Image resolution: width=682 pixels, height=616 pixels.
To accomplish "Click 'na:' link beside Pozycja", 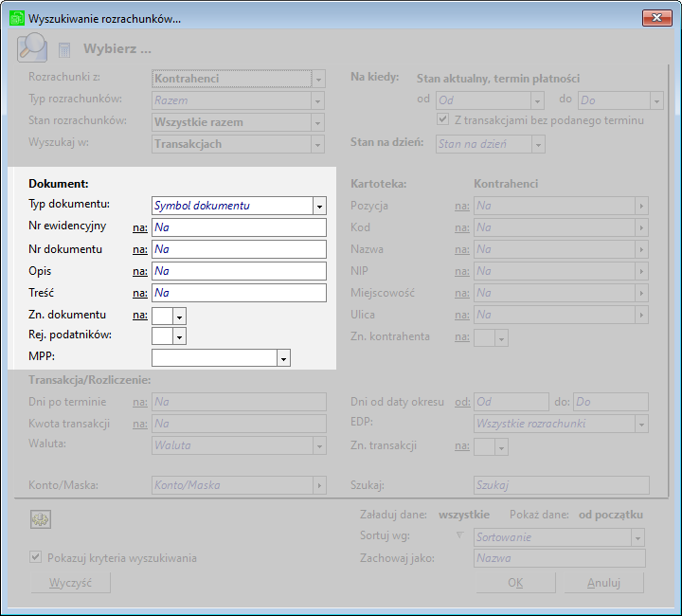I will pyautogui.click(x=462, y=207).
